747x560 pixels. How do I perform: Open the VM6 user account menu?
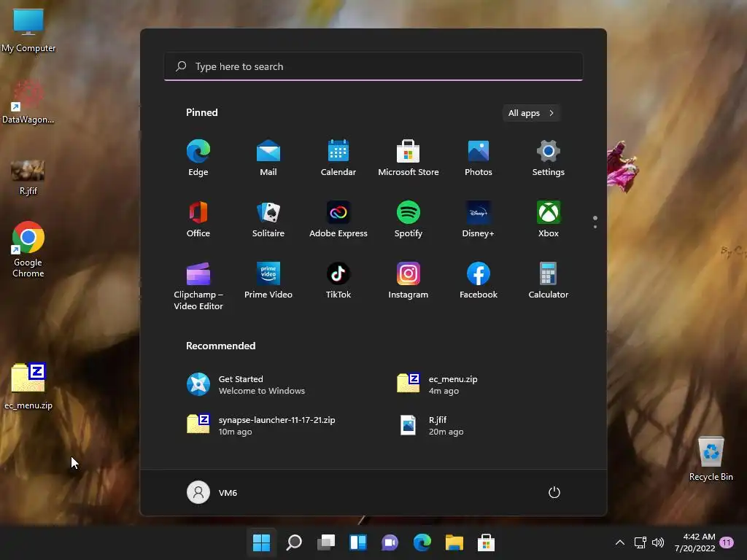pos(212,492)
